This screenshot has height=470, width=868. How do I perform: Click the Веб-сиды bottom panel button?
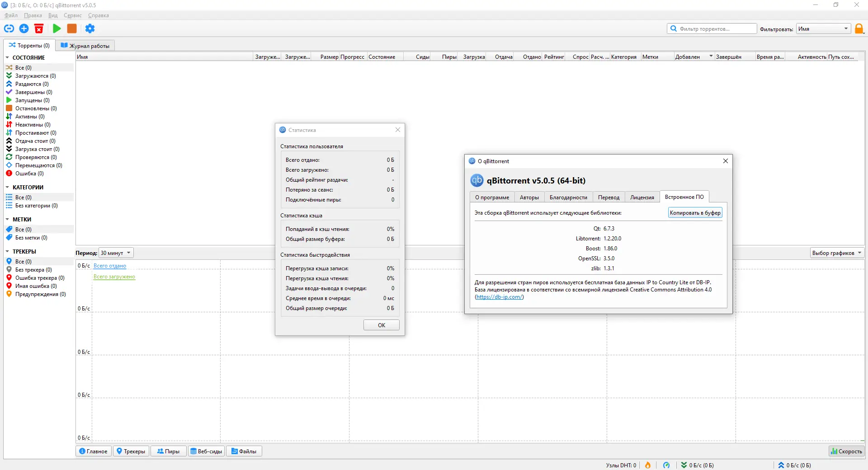206,451
